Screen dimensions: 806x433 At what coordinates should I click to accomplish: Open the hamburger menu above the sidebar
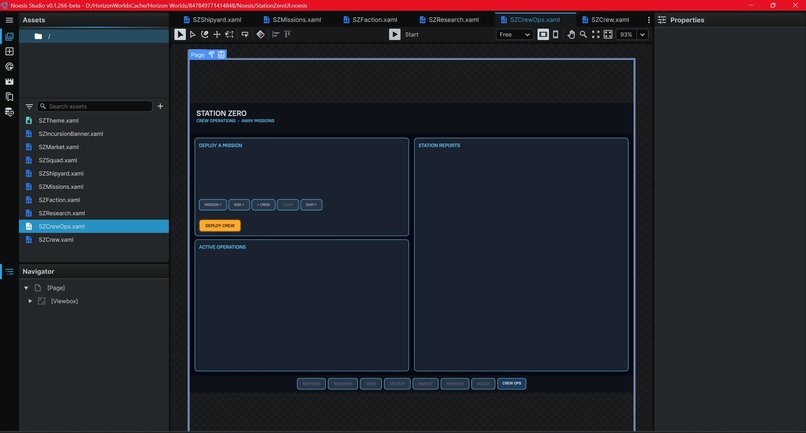click(x=9, y=20)
